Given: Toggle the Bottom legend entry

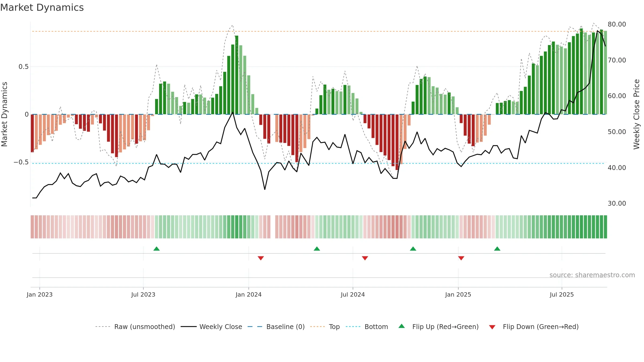Looking at the screenshot, I should pyautogui.click(x=367, y=327).
